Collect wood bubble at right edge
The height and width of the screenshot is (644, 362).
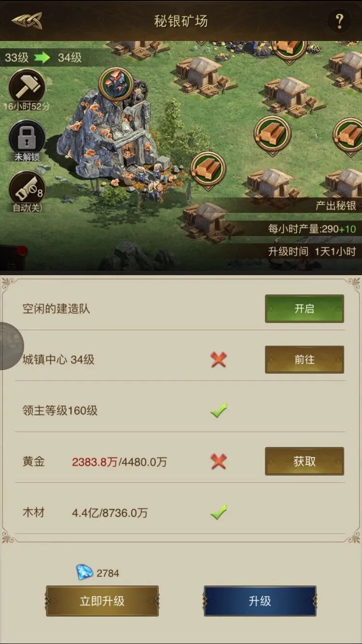[349, 135]
